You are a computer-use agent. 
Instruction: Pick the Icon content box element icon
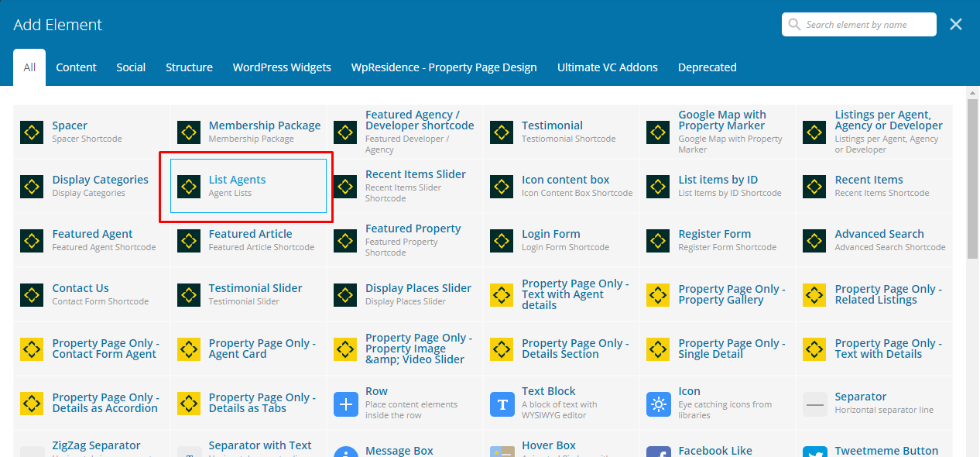coord(502,187)
